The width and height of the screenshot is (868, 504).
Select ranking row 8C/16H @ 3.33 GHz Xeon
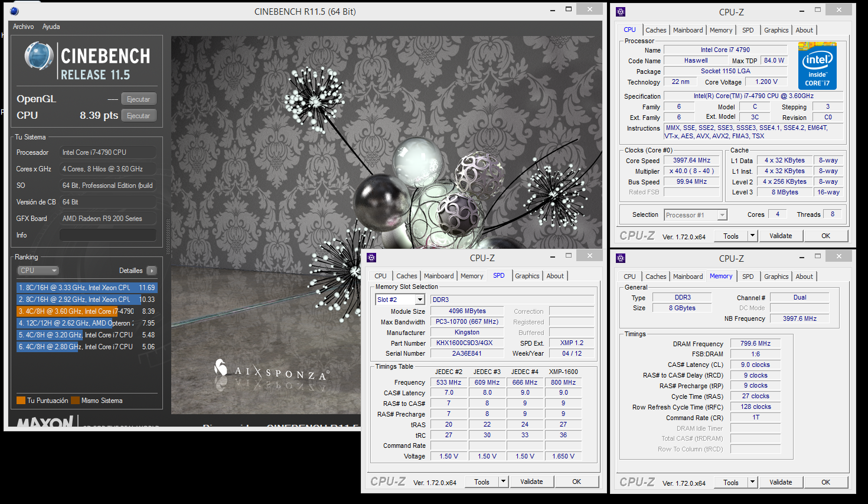(x=87, y=288)
